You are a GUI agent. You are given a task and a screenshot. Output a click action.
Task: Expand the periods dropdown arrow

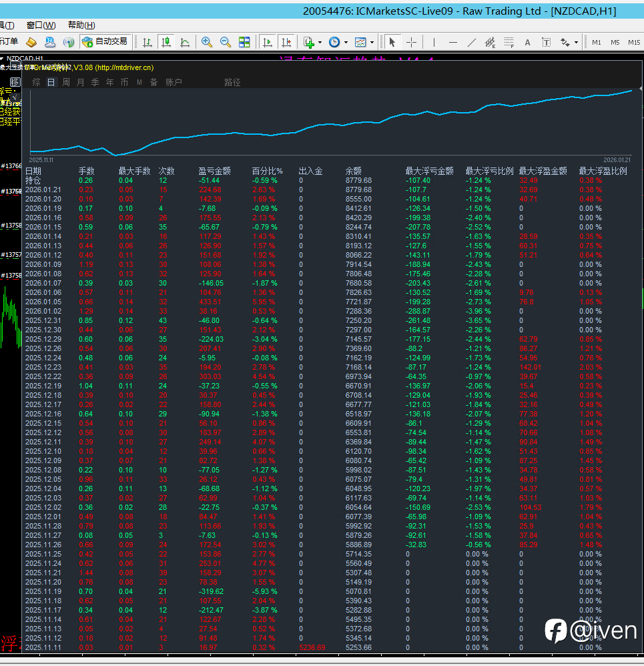coord(346,43)
